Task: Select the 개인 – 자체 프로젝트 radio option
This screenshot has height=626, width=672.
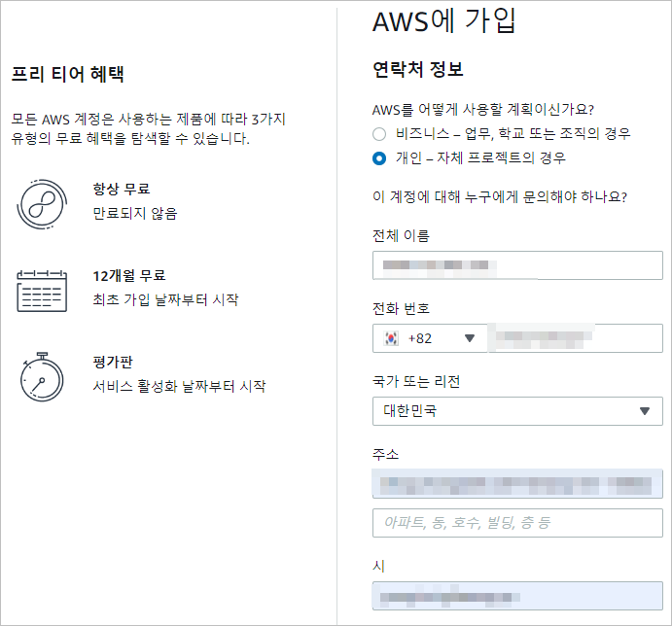Action: [x=379, y=158]
